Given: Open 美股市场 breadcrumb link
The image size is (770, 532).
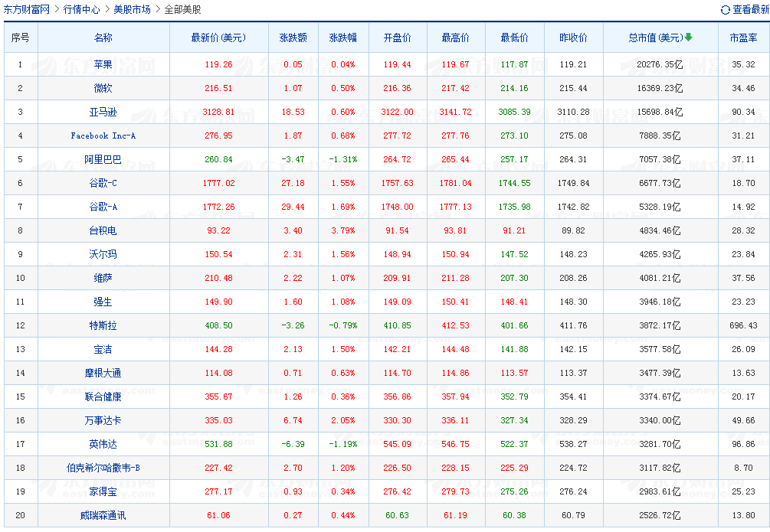Looking at the screenshot, I should (x=132, y=10).
